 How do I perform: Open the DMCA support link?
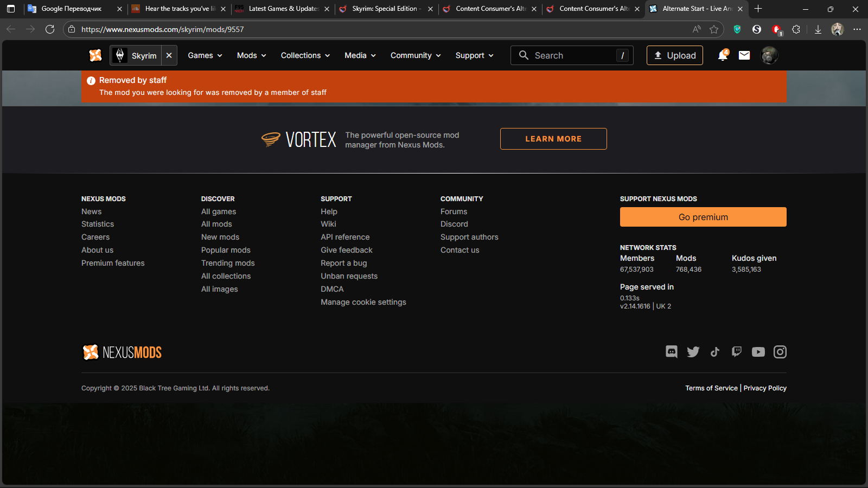(x=332, y=289)
